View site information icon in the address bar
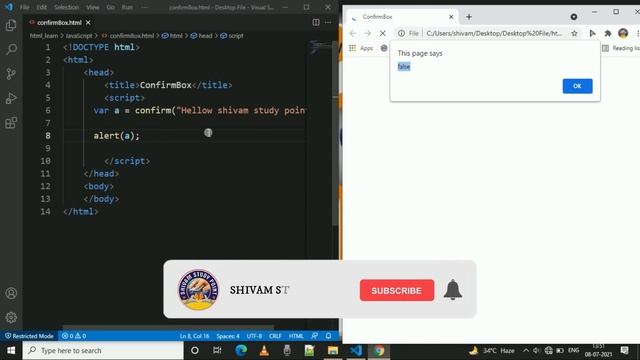 [x=401, y=33]
